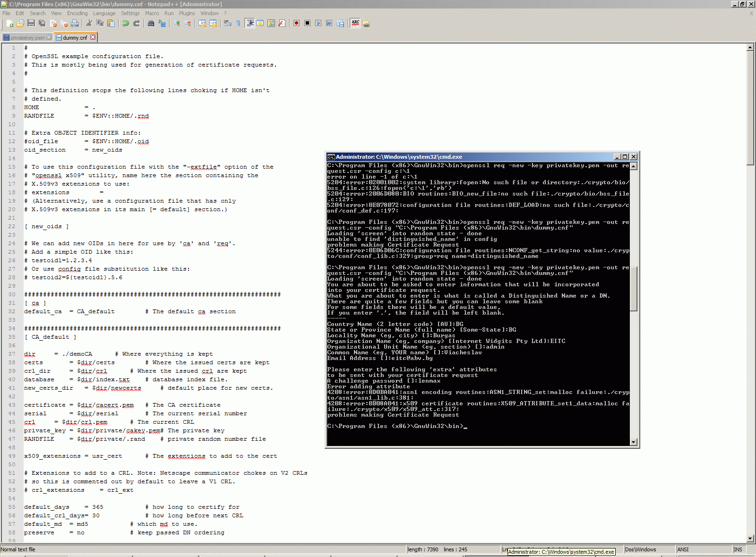756x557 pixels.
Task: Open the Language menu
Action: [104, 13]
